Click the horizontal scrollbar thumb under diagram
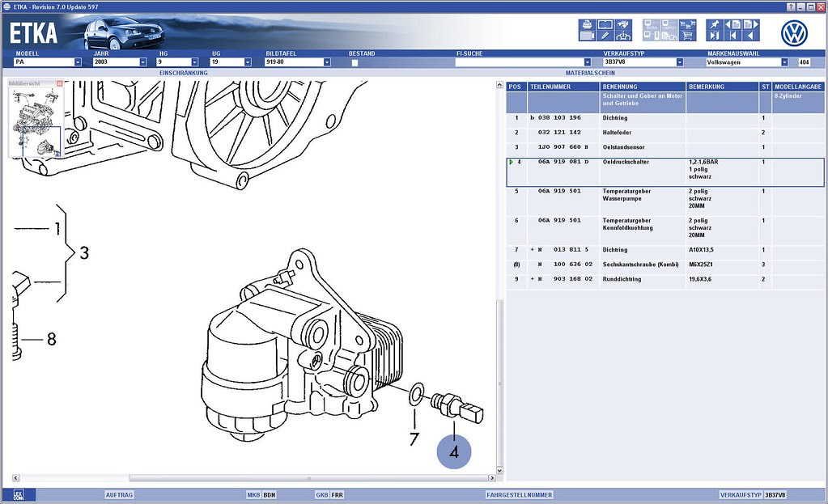Image resolution: width=828 pixels, height=504 pixels. click(x=309, y=477)
